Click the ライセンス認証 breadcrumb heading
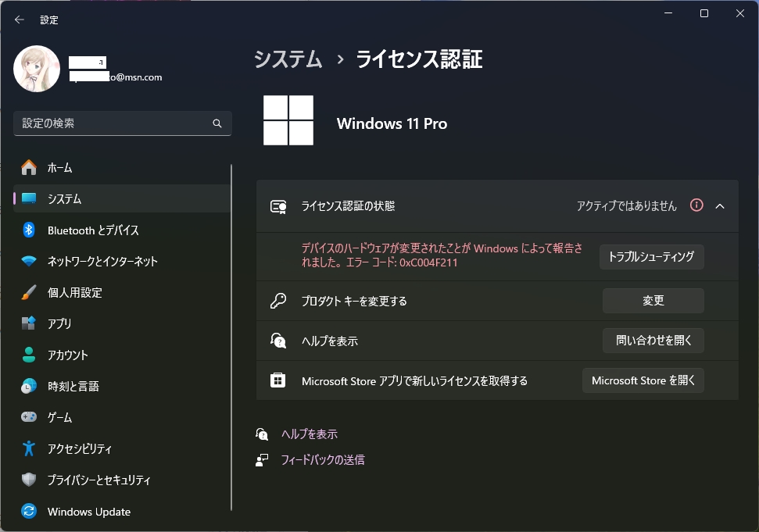Image resolution: width=759 pixels, height=532 pixels. (419, 59)
